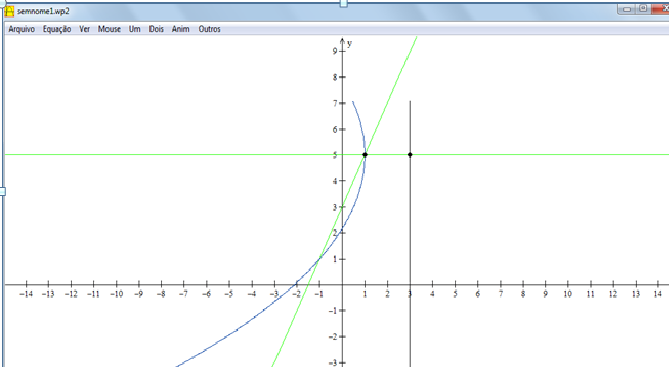Open the Outros menu
The height and width of the screenshot is (367, 669).
tap(209, 29)
